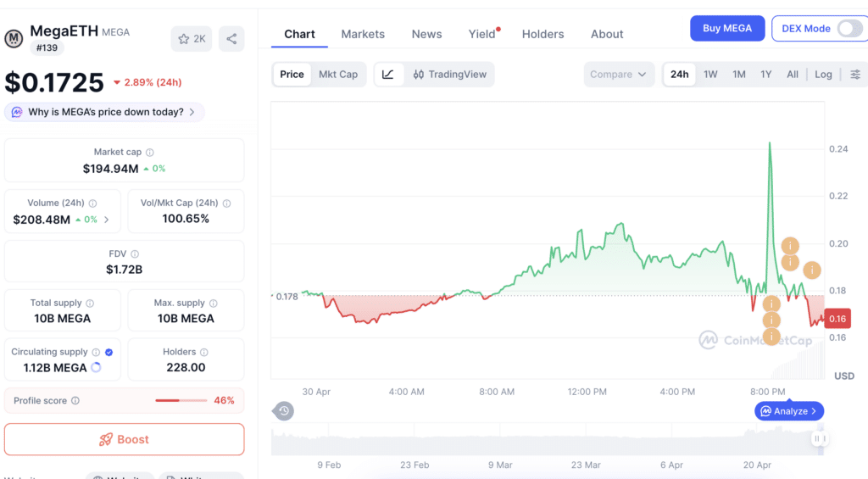Screen dimensions: 868x479
Task: Toggle DEX Mode switch
Action: coord(849,28)
